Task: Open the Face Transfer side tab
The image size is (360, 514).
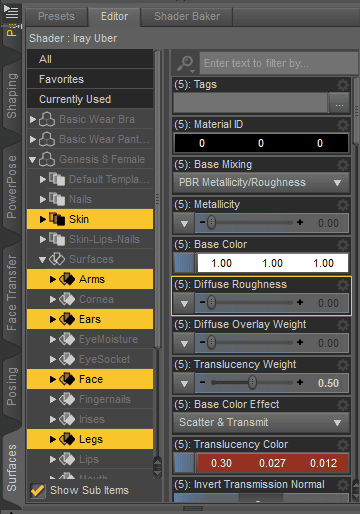Action: [12, 293]
